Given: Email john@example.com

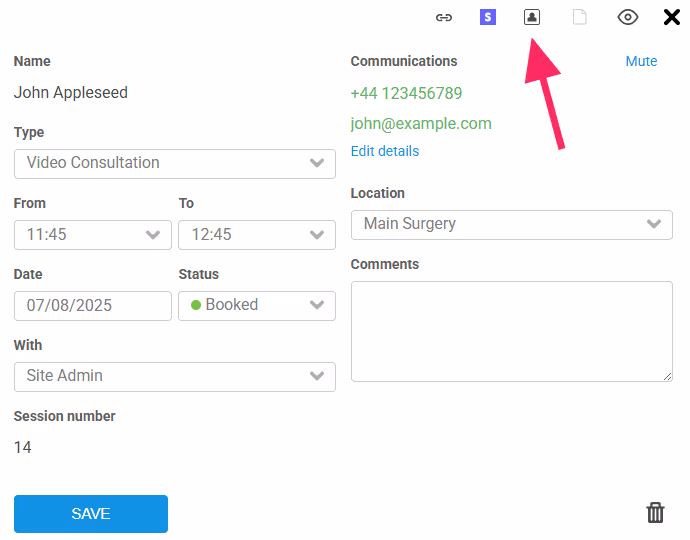Looking at the screenshot, I should (x=421, y=124).
